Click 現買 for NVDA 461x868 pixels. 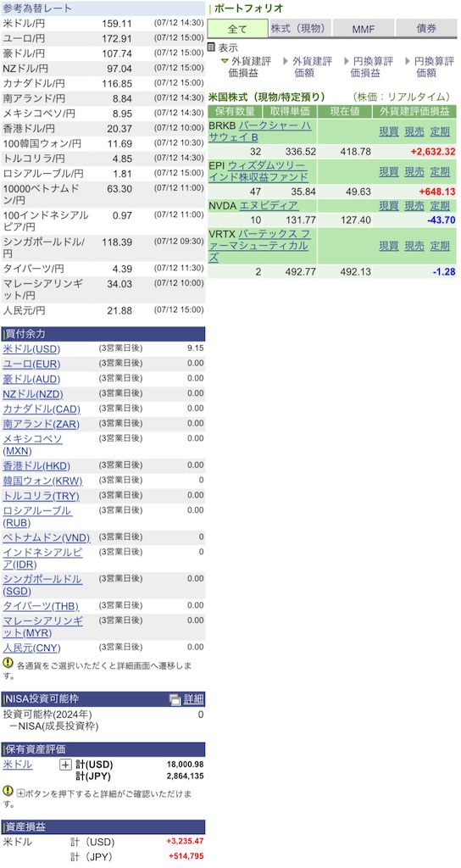pyautogui.click(x=388, y=206)
